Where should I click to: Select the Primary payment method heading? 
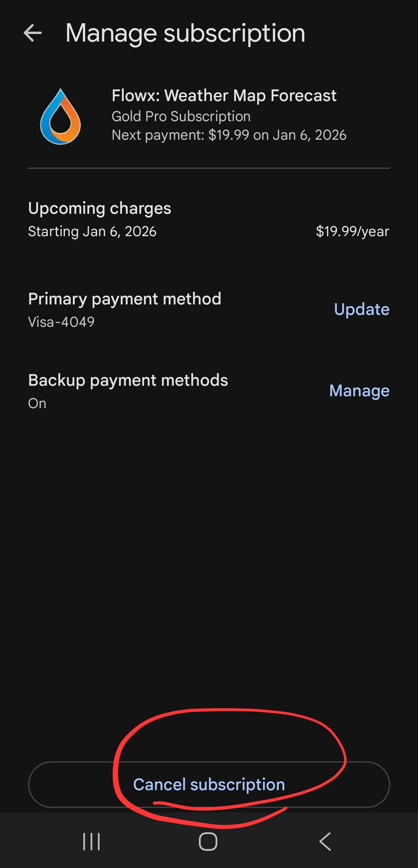coord(125,299)
